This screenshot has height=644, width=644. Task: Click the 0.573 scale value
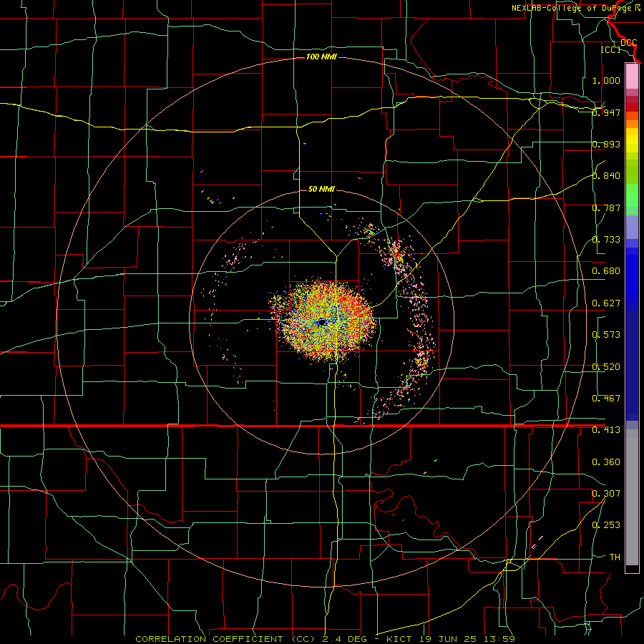(x=606, y=335)
